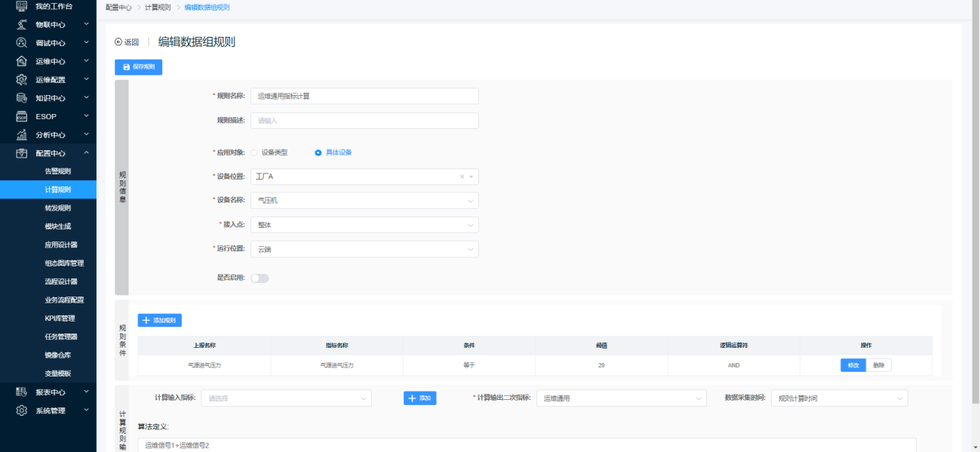This screenshot has width=980, height=452.
Task: Click the 我的工作台 monitor icon
Action: [x=22, y=6]
